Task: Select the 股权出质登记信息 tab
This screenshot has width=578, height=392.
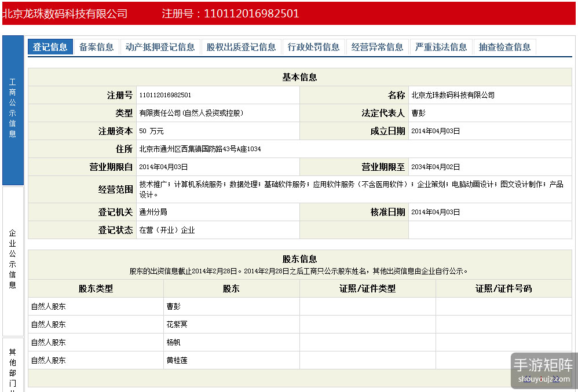Action: [x=241, y=47]
